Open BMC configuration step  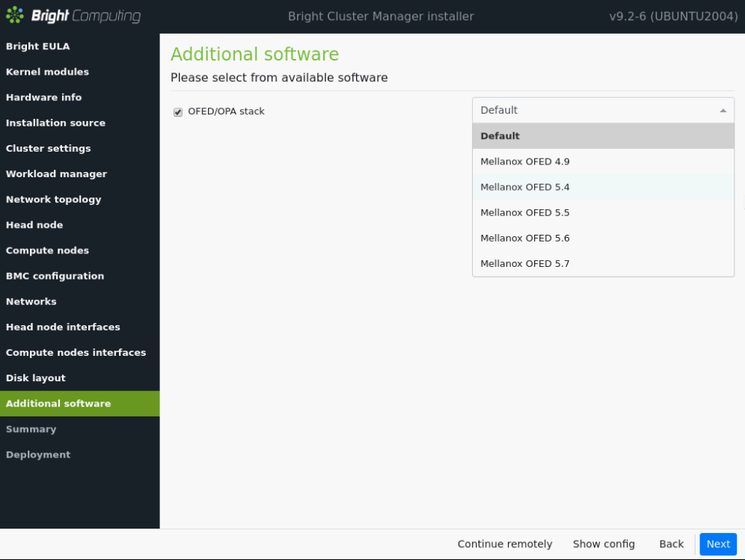tap(80, 276)
